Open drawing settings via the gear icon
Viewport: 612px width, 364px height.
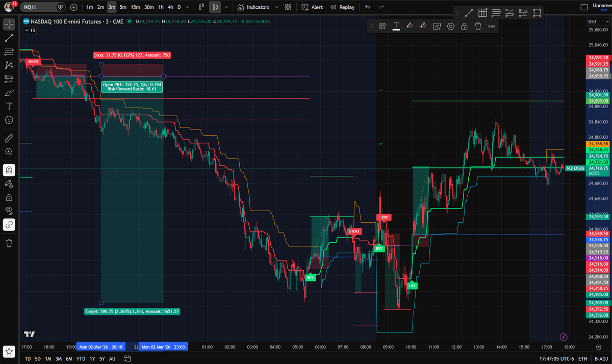point(450,26)
